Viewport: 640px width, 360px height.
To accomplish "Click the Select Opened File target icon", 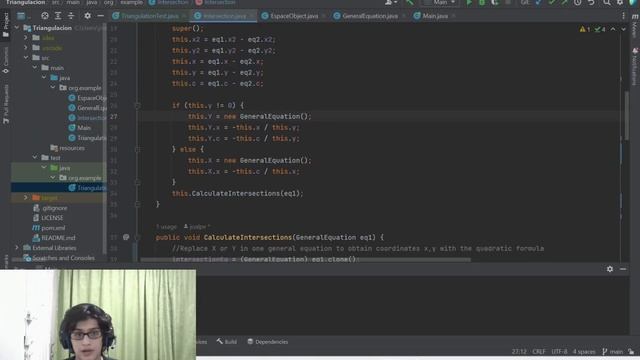I will [x=45, y=16].
